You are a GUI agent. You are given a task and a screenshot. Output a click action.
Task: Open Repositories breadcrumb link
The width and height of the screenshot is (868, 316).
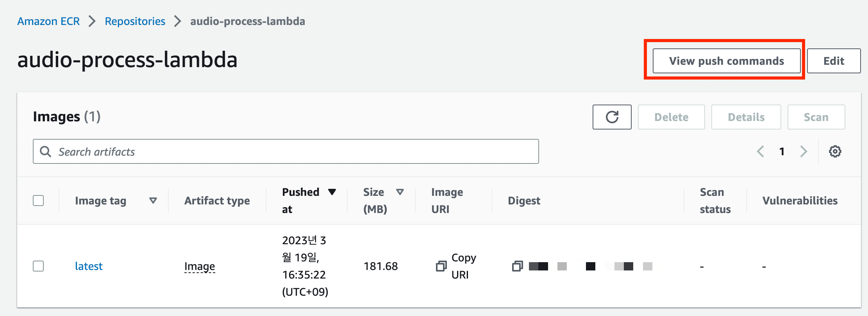[x=135, y=21]
